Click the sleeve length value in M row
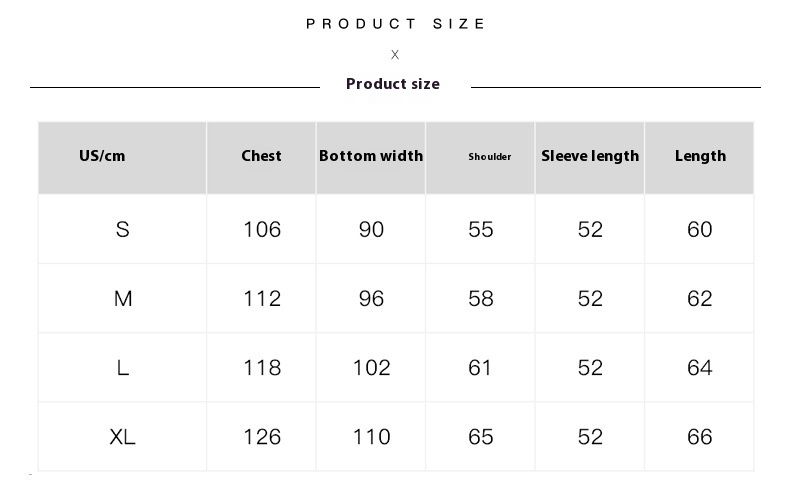The width and height of the screenshot is (790, 492). tap(590, 299)
